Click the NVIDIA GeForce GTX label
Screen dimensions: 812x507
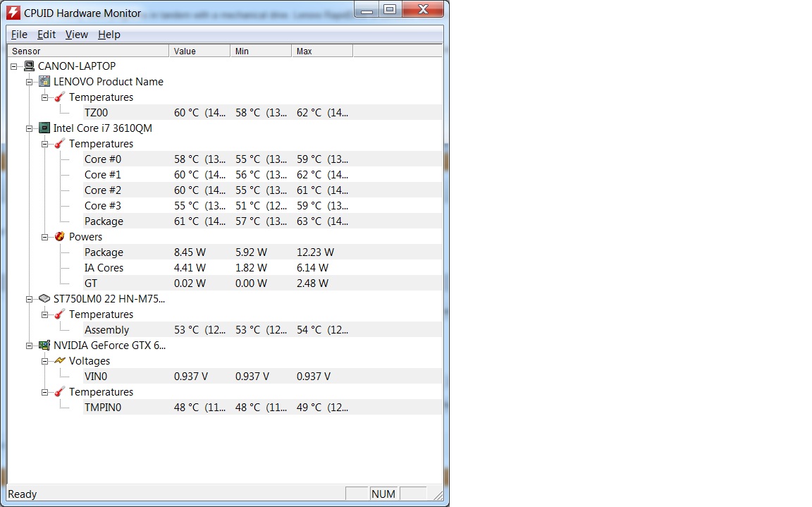(109, 346)
